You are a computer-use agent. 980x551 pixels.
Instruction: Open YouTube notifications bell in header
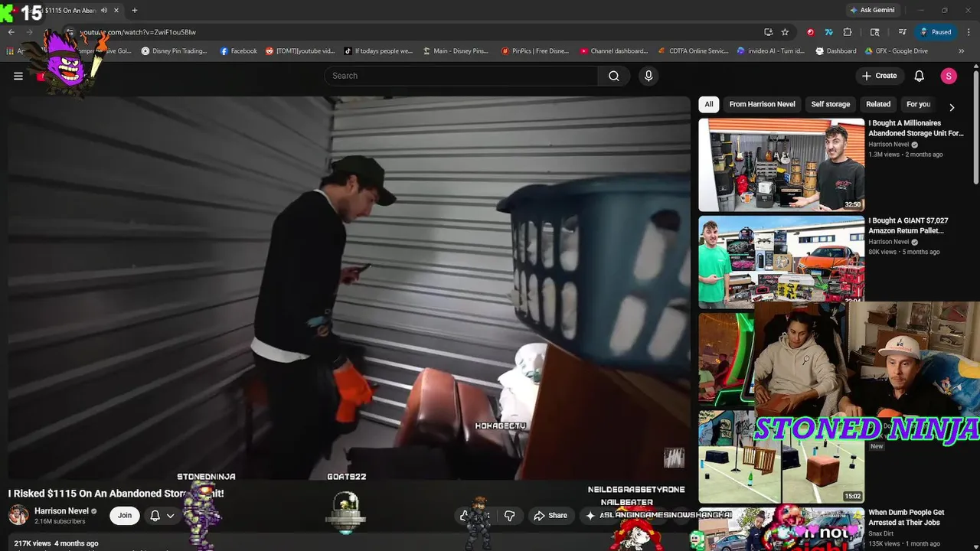[x=920, y=76]
